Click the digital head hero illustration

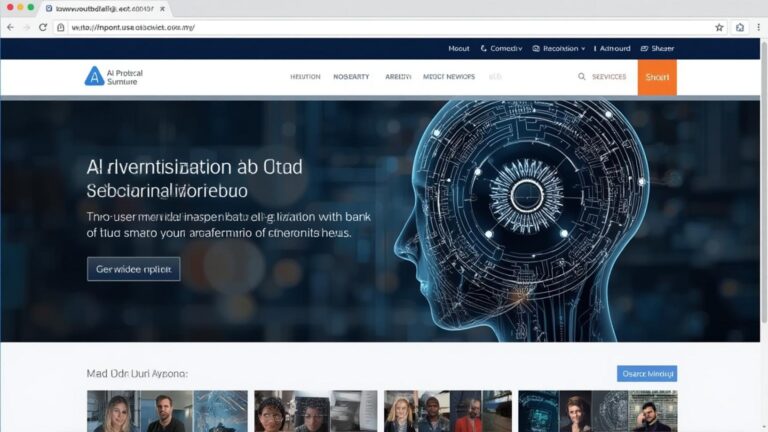524,220
